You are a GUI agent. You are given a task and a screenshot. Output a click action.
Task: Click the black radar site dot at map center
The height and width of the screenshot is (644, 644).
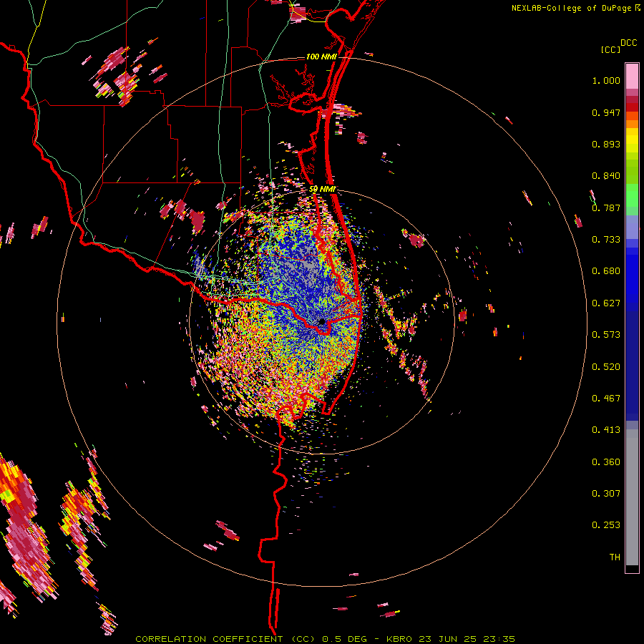click(321, 322)
